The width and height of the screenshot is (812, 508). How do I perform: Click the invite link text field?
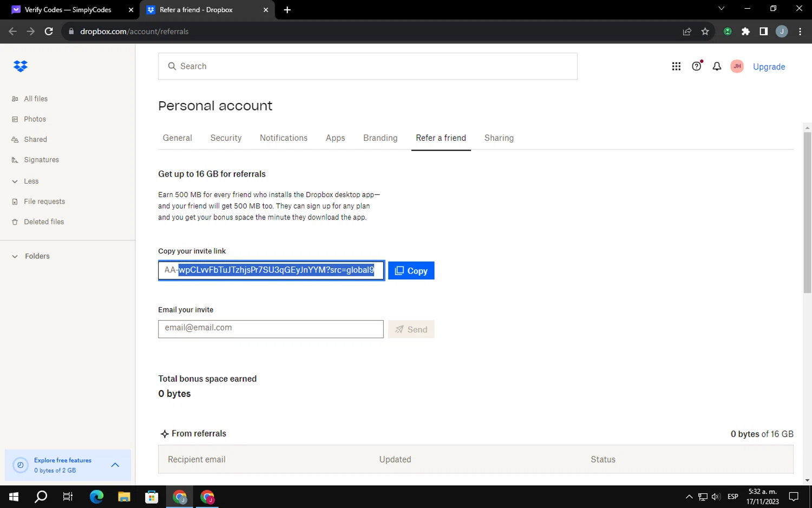[271, 270]
